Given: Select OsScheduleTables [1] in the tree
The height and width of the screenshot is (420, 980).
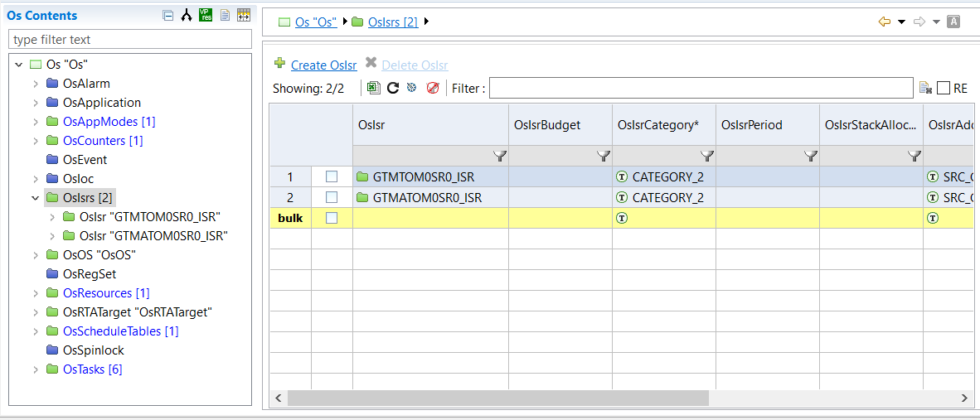Looking at the screenshot, I should click(121, 331).
